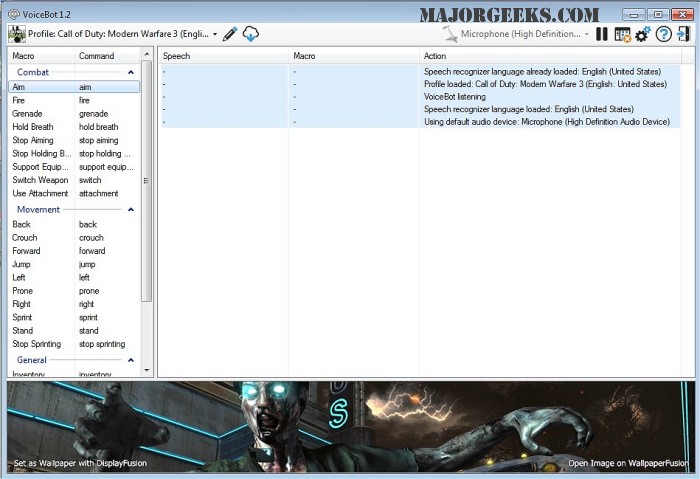The height and width of the screenshot is (479, 700).
Task: Click the download profiles cloud icon
Action: pos(251,34)
